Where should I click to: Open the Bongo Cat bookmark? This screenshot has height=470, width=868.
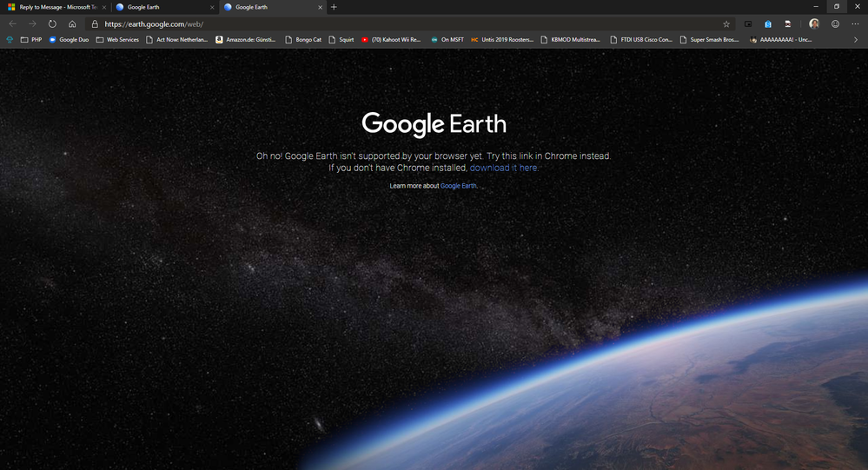tap(303, 40)
